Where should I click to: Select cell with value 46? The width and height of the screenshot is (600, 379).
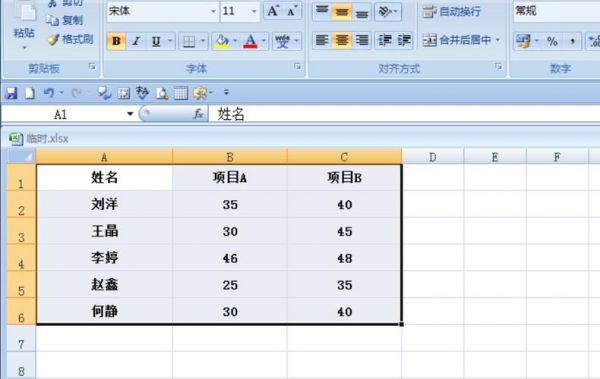click(x=230, y=258)
